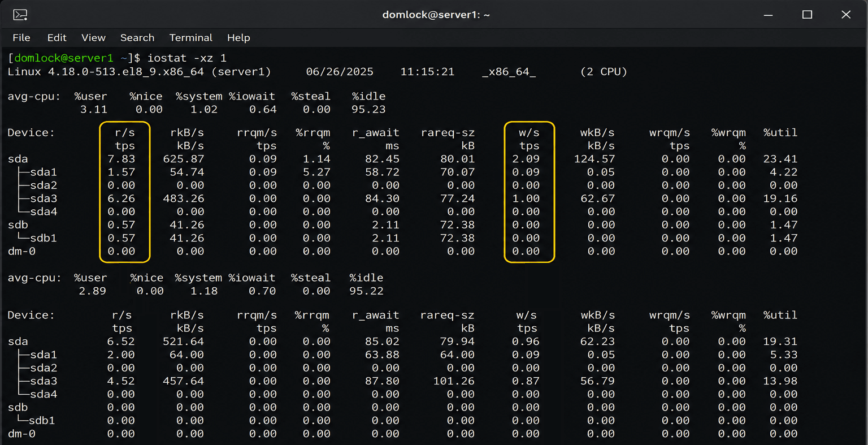Click the second report's %system value 1.18
This screenshot has height=445, width=868.
(204, 292)
